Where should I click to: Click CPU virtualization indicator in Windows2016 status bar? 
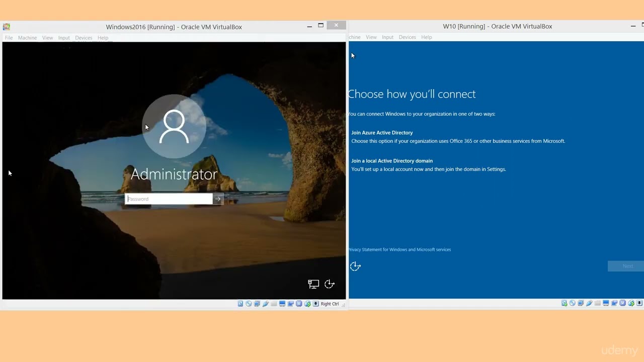[299, 304]
